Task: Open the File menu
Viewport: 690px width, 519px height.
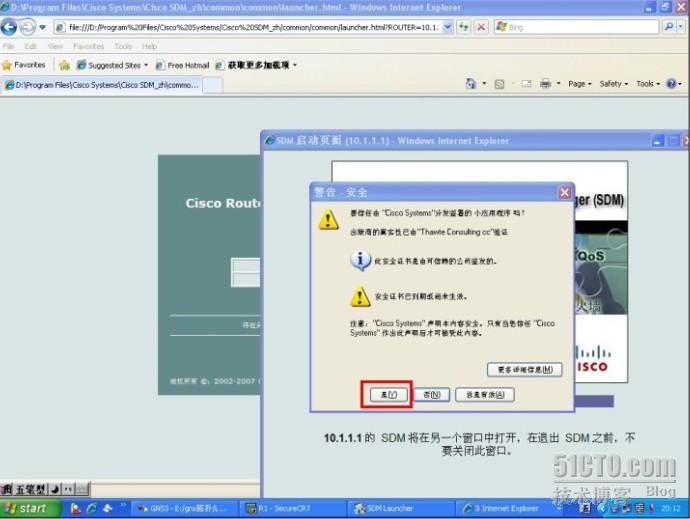Action: tap(8, 46)
